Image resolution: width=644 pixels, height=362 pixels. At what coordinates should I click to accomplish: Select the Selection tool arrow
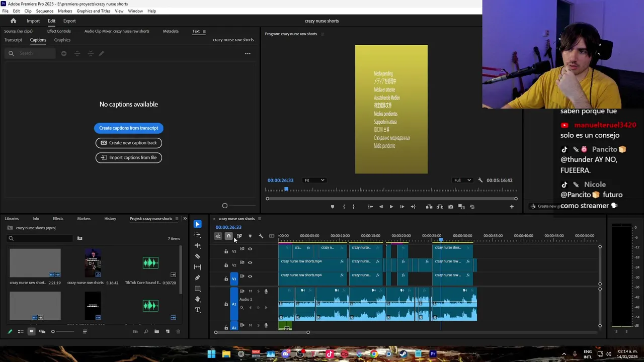pyautogui.click(x=197, y=224)
